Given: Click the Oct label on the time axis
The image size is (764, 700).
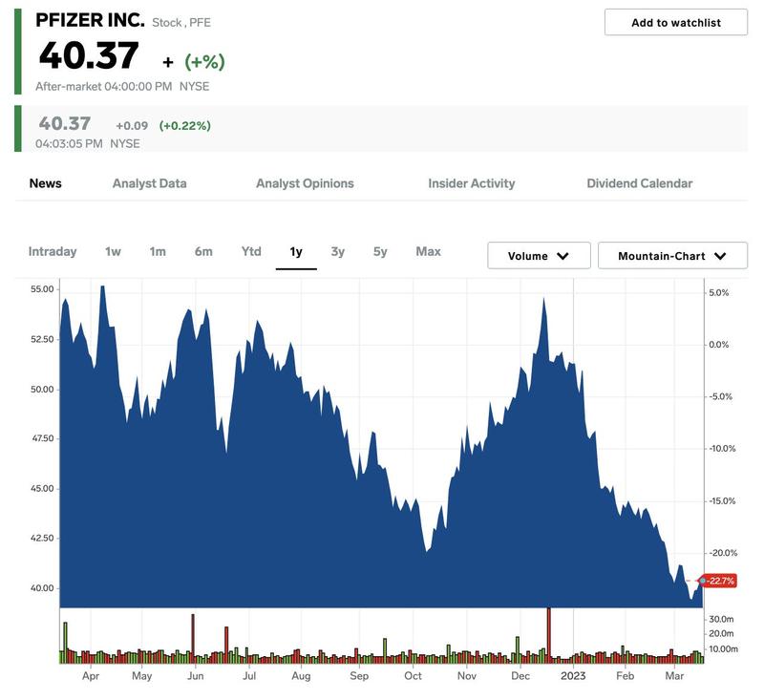Looking at the screenshot, I should point(414,676).
